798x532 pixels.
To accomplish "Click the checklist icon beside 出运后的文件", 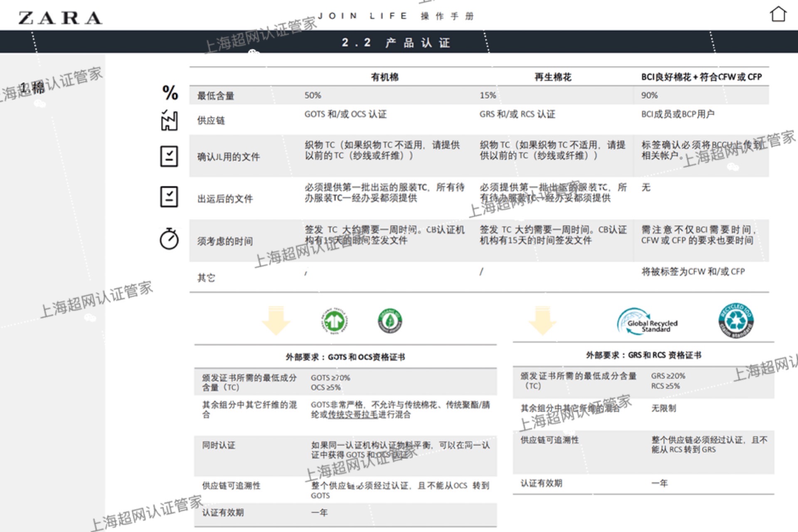I will [x=169, y=197].
